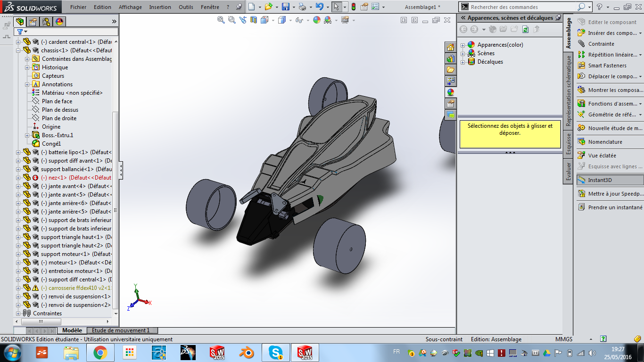Pin the menu bar pushpin

pos(239,7)
